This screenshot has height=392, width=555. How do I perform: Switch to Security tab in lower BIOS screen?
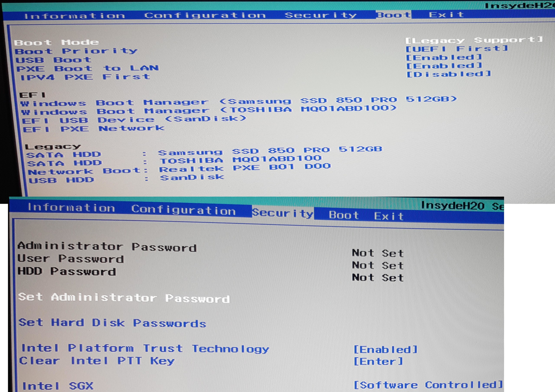click(282, 213)
